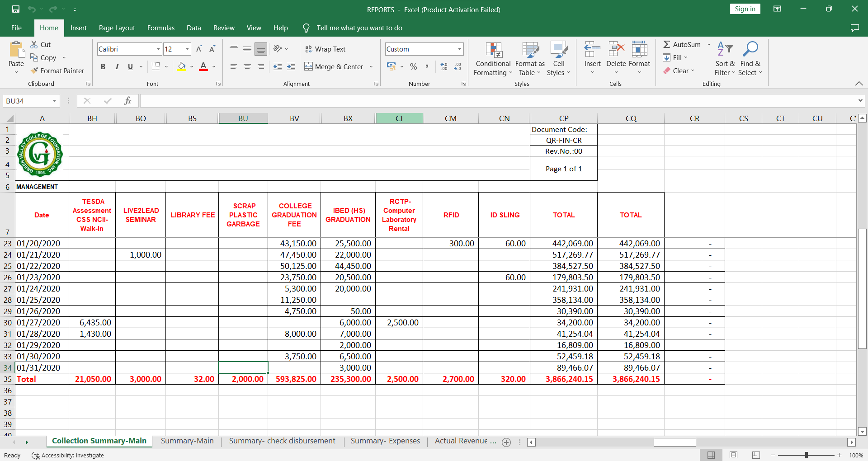Toggle Bold formatting
This screenshot has height=461, width=868.
pos(103,66)
